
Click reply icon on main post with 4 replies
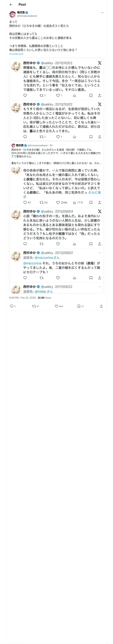tap(12, 306)
